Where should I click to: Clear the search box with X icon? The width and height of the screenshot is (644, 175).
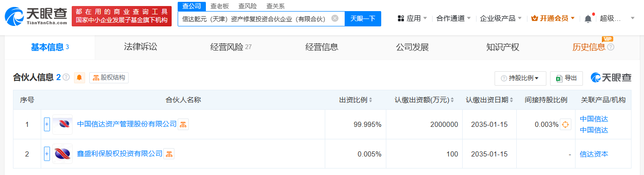point(335,19)
